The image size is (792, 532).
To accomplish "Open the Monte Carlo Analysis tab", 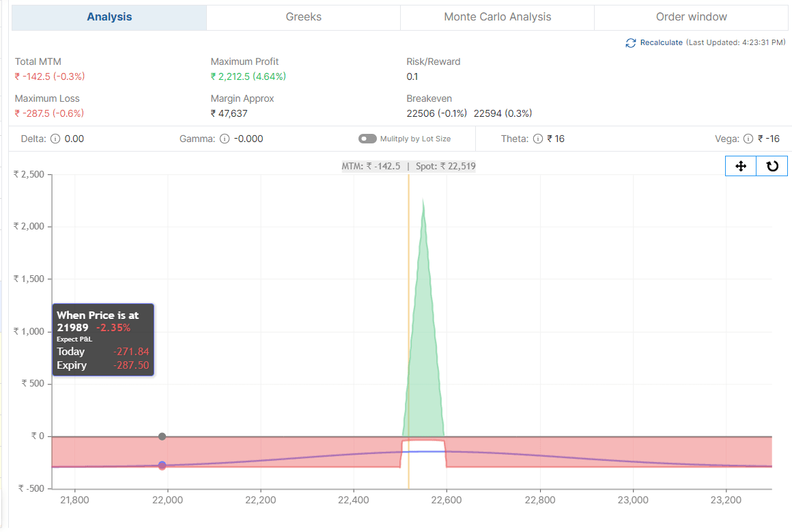I will (497, 17).
